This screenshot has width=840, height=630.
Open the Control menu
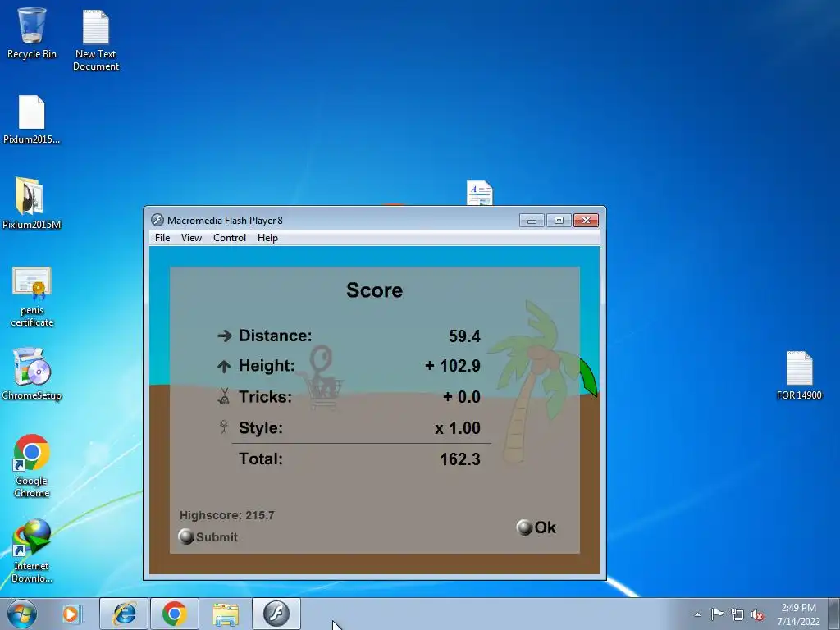tap(230, 238)
